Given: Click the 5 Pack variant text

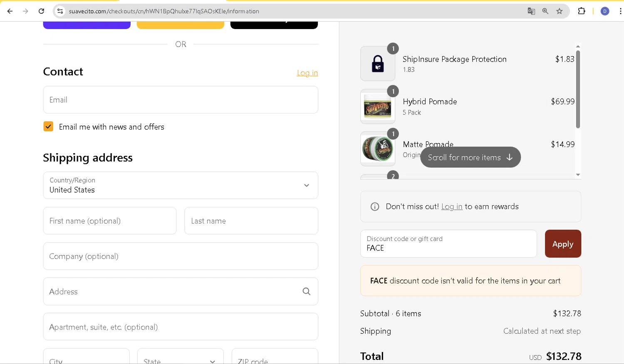Looking at the screenshot, I should click(412, 112).
